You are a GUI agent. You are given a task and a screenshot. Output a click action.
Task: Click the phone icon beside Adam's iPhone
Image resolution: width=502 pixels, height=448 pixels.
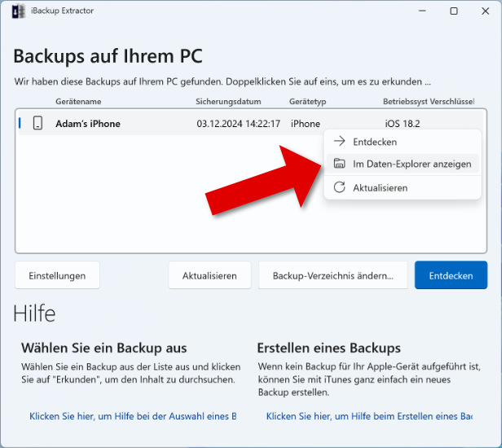37,123
